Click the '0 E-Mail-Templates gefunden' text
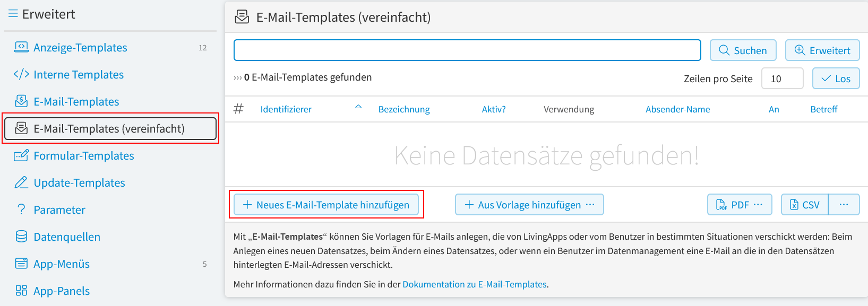The width and height of the screenshot is (868, 306). (x=308, y=77)
